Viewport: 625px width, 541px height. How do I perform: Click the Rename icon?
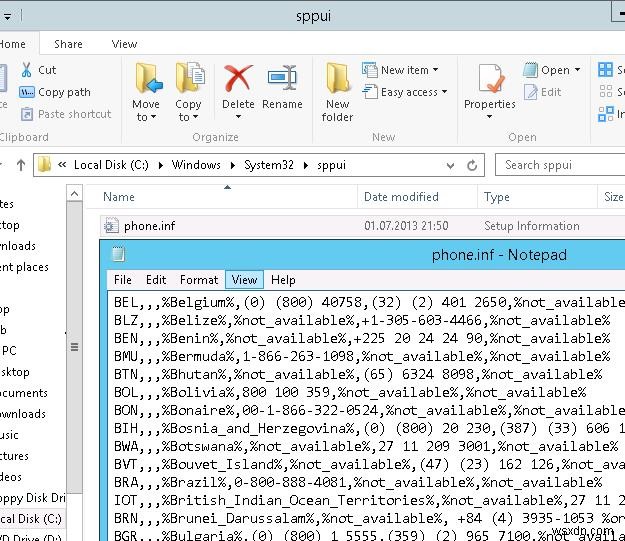pyautogui.click(x=282, y=77)
